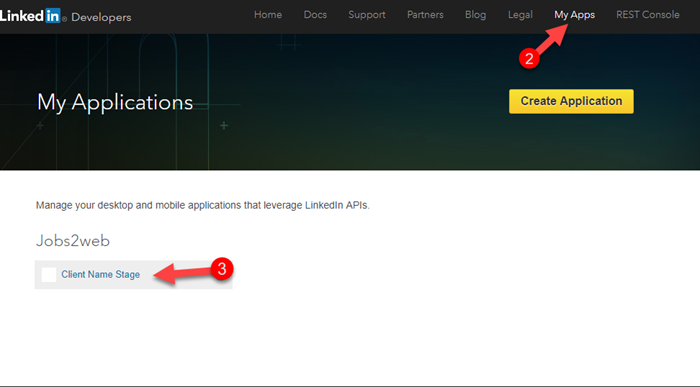
Task: Open the Legal page
Action: pos(520,15)
